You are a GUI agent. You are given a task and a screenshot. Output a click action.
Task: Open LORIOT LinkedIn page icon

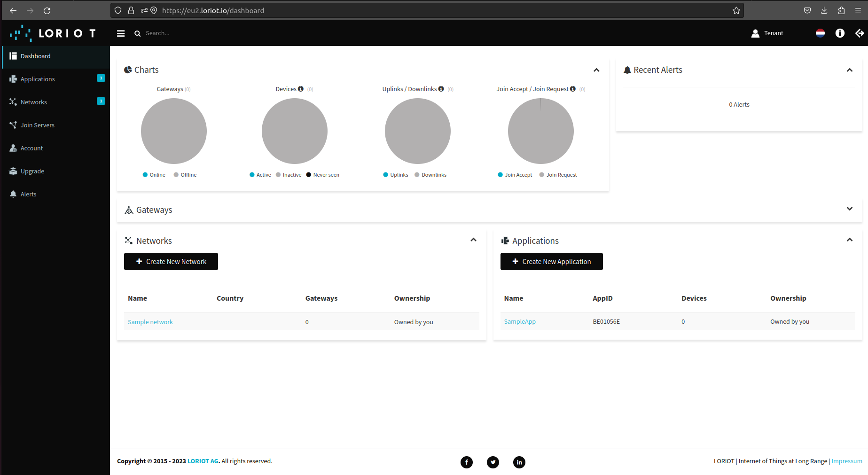point(519,462)
